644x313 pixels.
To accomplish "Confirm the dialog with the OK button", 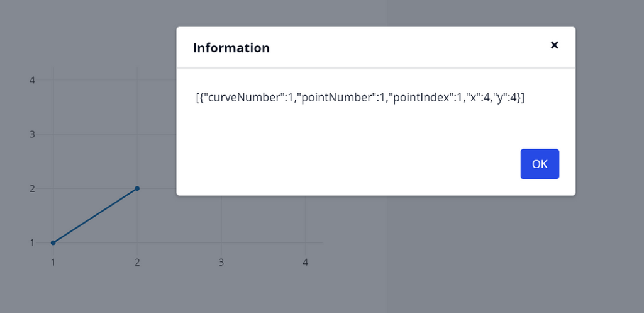I will click(540, 164).
